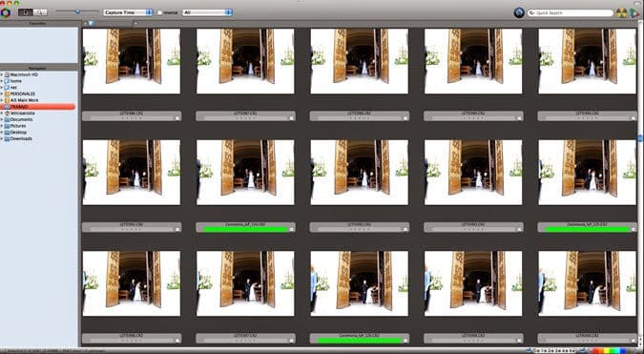The image size is (644, 354).
Task: Toggle the Inverse checkbox
Action: tap(159, 12)
